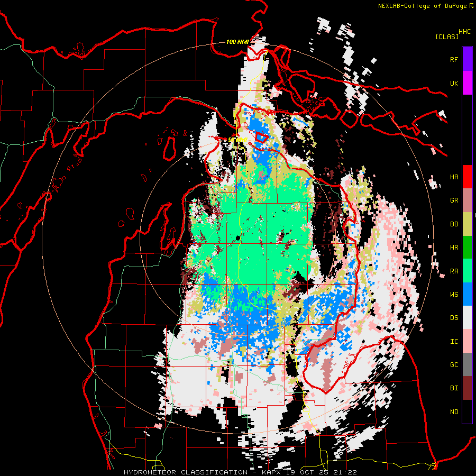Click the DS legend label
The width and height of the screenshot is (476, 476).
(x=454, y=318)
